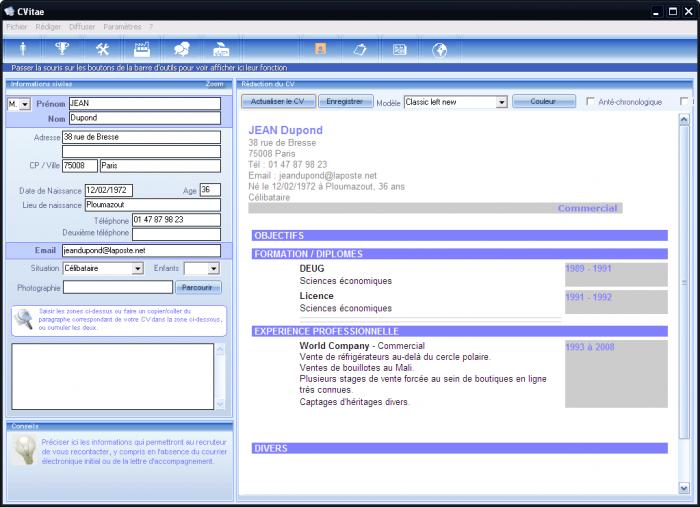Image resolution: width=700 pixels, height=507 pixels.
Task: Open the Rédiger menu
Action: [48, 26]
